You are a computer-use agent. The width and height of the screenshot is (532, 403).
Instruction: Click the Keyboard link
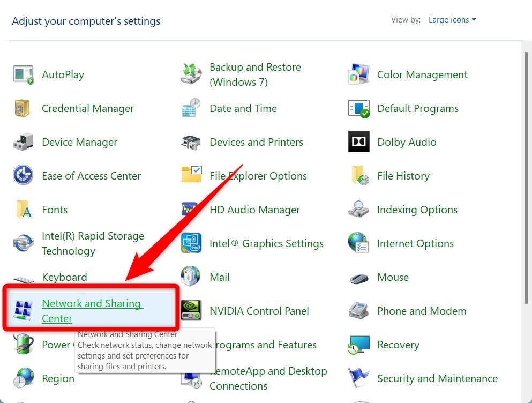[x=64, y=277]
